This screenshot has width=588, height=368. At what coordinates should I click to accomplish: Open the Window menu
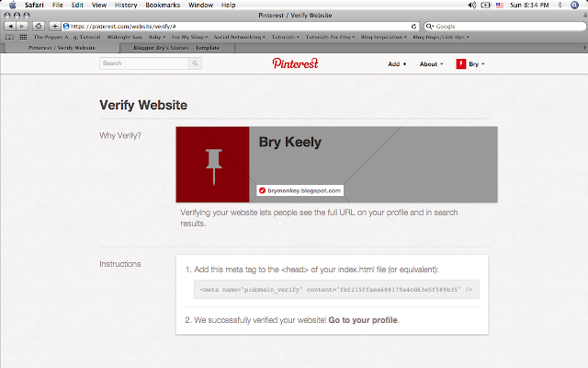200,5
